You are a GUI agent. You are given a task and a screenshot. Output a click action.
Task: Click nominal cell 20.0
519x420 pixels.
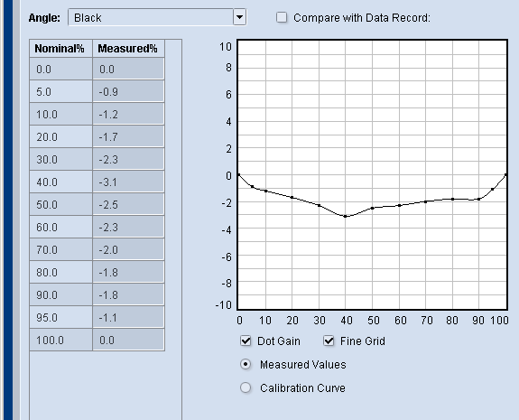tap(60, 136)
